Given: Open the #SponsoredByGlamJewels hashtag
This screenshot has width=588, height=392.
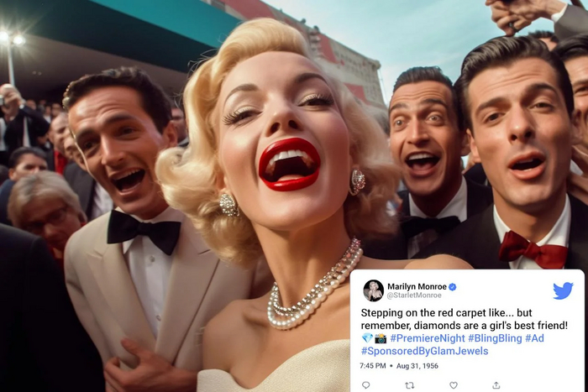Looking at the screenshot, I should click(x=424, y=351).
